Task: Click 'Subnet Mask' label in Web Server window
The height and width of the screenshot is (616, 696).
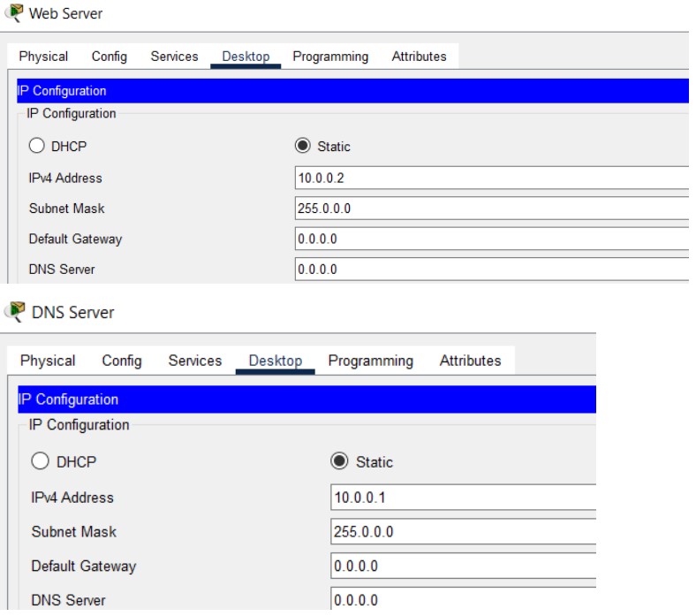Action: pos(66,209)
